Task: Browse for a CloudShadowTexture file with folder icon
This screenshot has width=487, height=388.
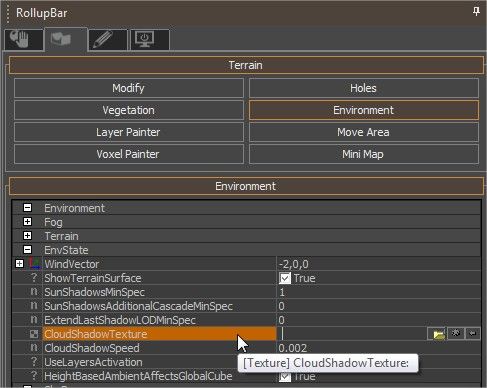Action: coord(438,334)
